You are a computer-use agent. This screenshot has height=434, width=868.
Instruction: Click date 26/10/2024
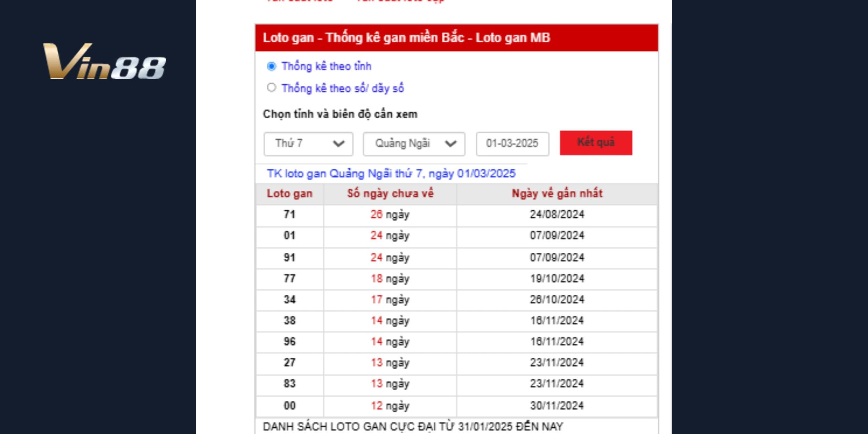pyautogui.click(x=557, y=300)
